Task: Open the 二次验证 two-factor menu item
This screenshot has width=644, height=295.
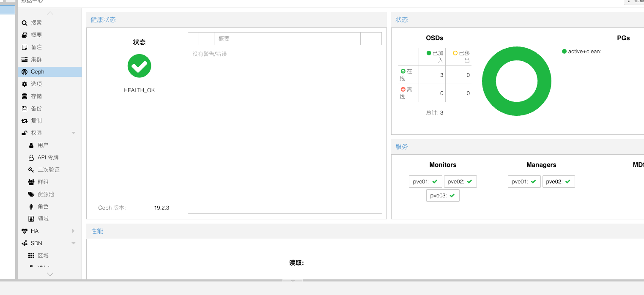Action: pyautogui.click(x=48, y=170)
